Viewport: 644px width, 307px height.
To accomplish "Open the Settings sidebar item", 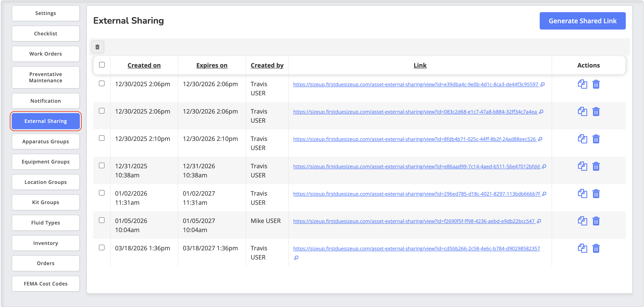I will click(x=46, y=13).
